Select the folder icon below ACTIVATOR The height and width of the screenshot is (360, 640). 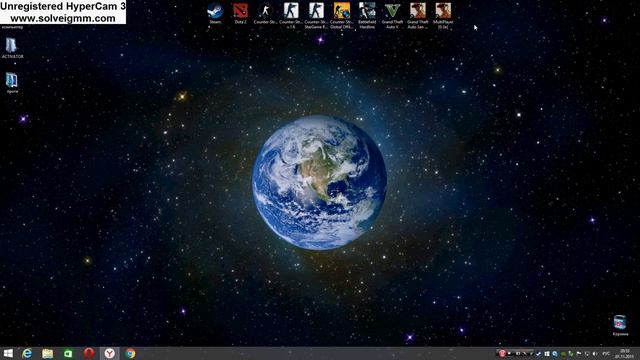click(x=12, y=83)
